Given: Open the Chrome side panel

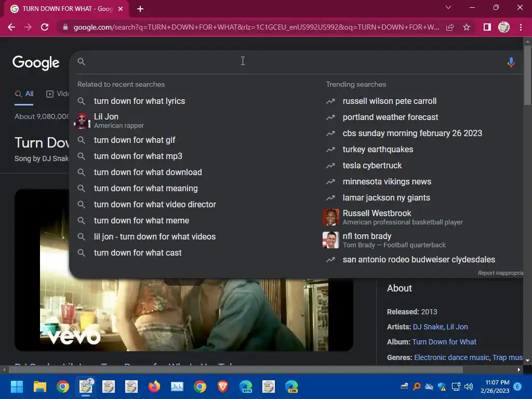Looking at the screenshot, I should [x=487, y=27].
